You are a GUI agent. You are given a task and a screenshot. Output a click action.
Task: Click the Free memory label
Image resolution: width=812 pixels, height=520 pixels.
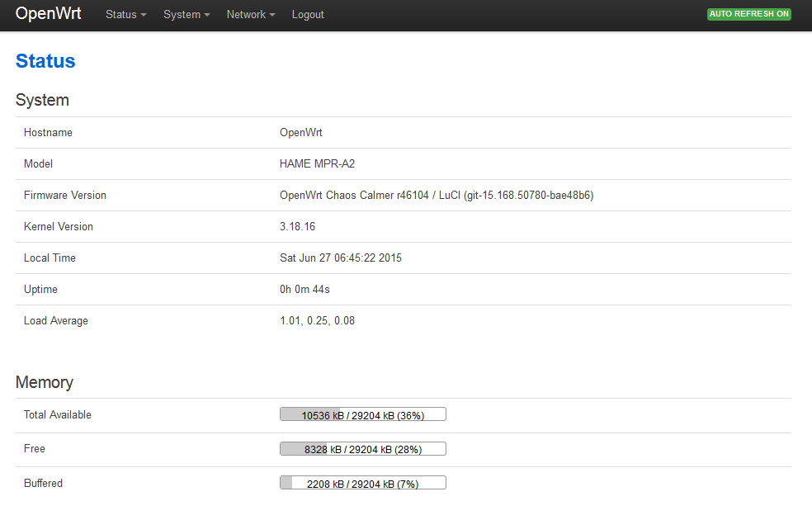(34, 448)
